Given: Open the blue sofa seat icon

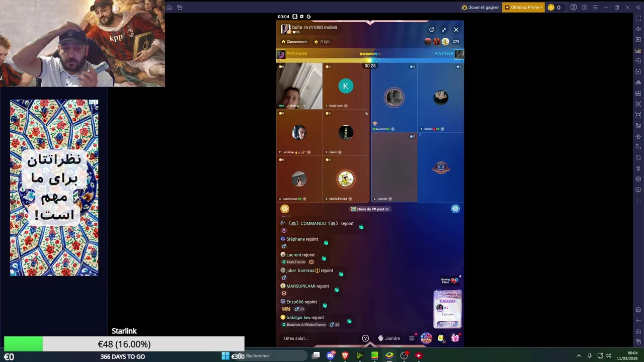Looking at the screenshot, I should 455,209.
